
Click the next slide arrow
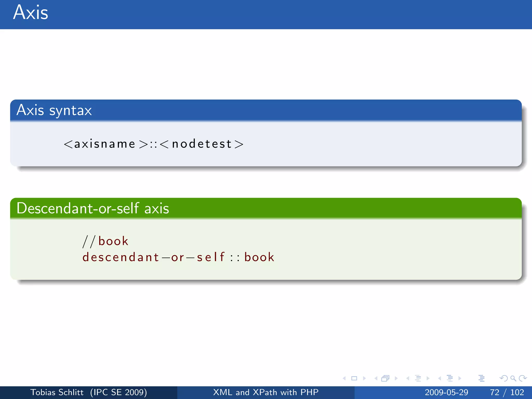[x=364, y=378]
